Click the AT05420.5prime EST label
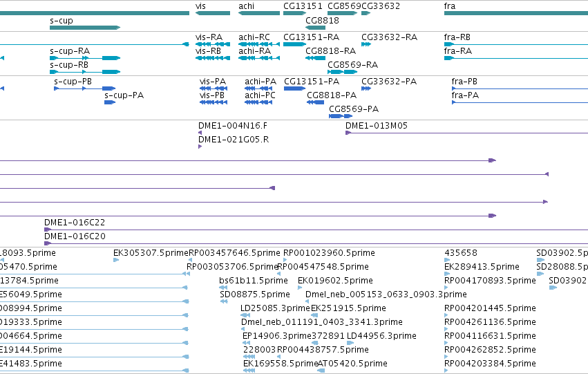The height and width of the screenshot is (374, 588). 352,364
